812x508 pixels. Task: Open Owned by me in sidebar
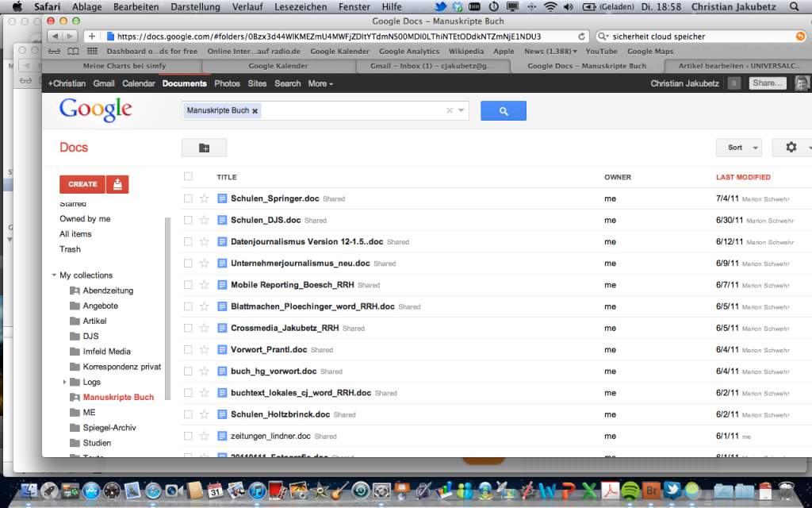pyautogui.click(x=85, y=219)
